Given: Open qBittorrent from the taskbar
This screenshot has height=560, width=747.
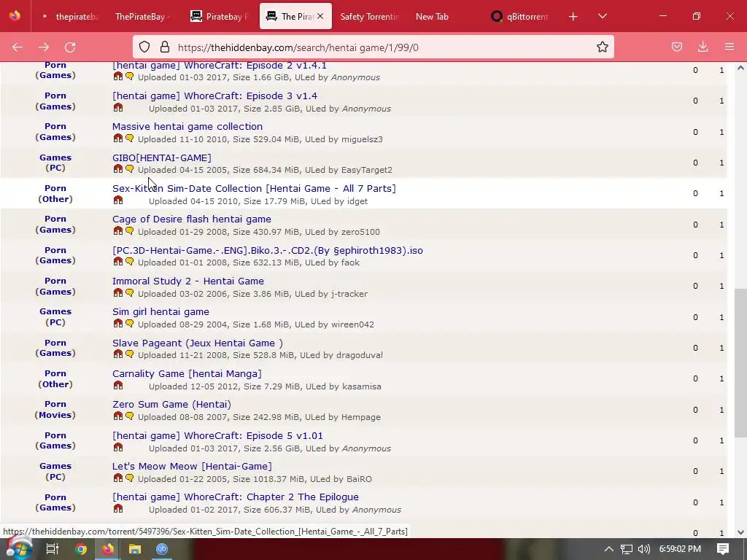Looking at the screenshot, I should point(162,549).
